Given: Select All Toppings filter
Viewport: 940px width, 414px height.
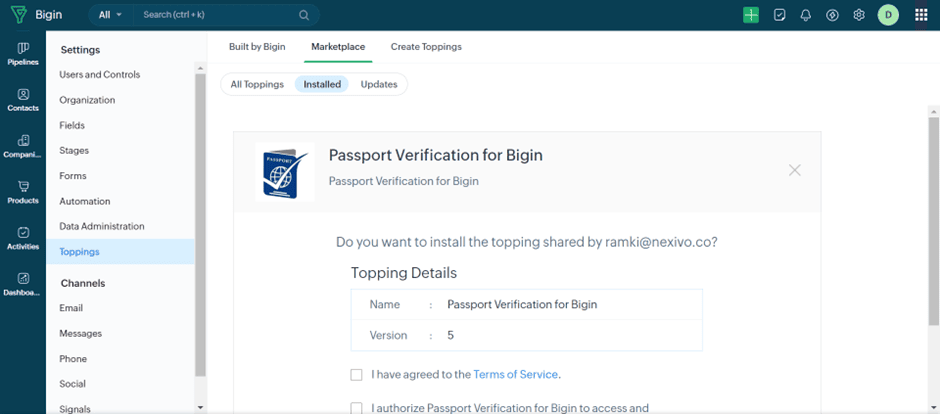Looking at the screenshot, I should [257, 84].
